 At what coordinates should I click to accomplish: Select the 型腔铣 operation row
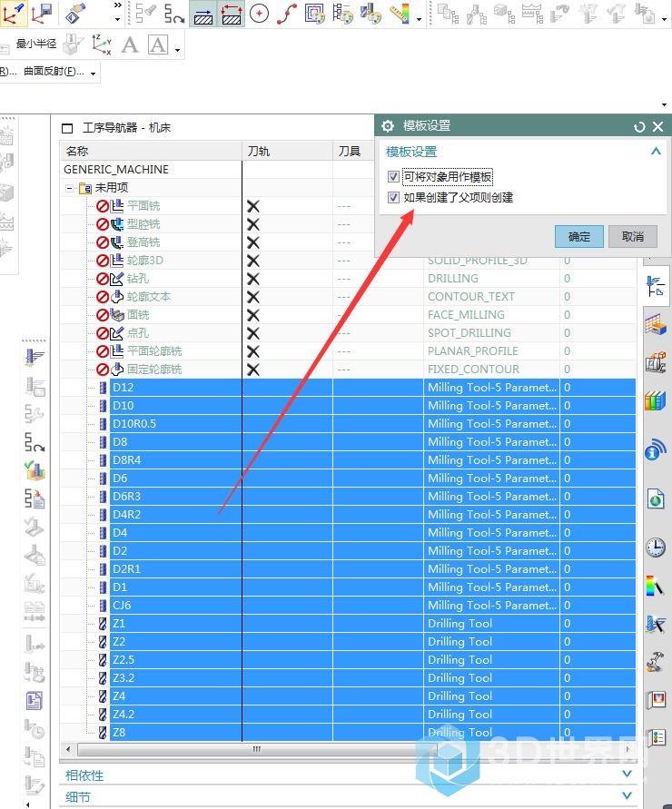[143, 224]
